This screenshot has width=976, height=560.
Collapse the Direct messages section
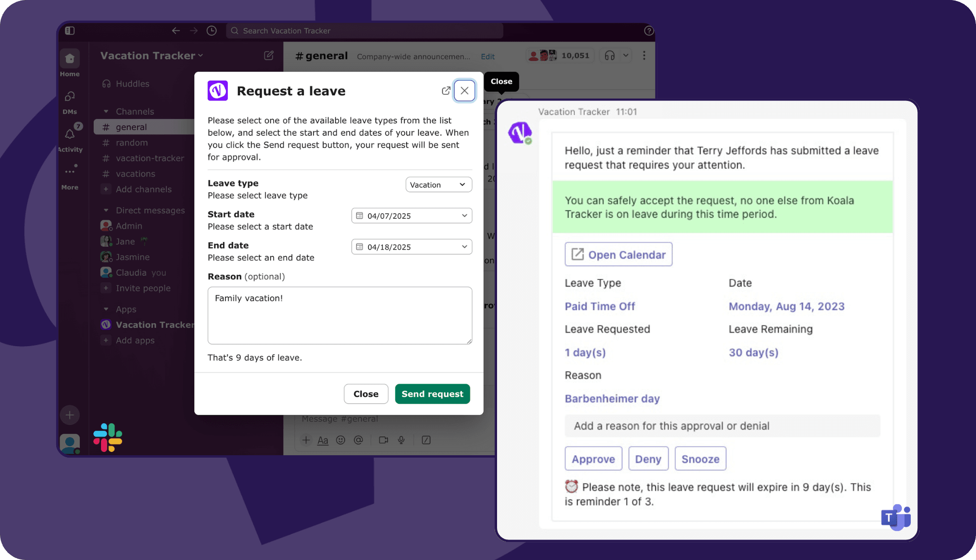(106, 210)
